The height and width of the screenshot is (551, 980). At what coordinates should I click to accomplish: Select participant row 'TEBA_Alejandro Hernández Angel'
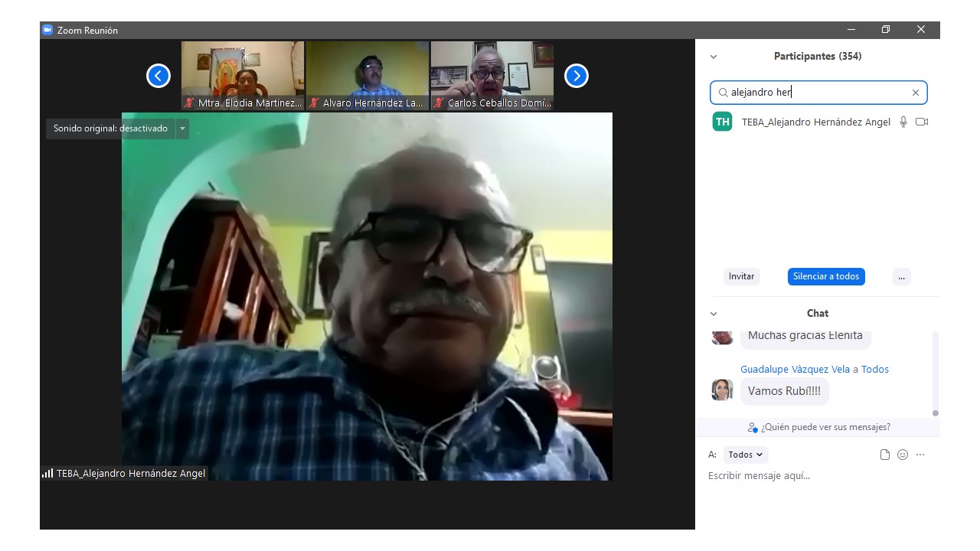coord(819,122)
